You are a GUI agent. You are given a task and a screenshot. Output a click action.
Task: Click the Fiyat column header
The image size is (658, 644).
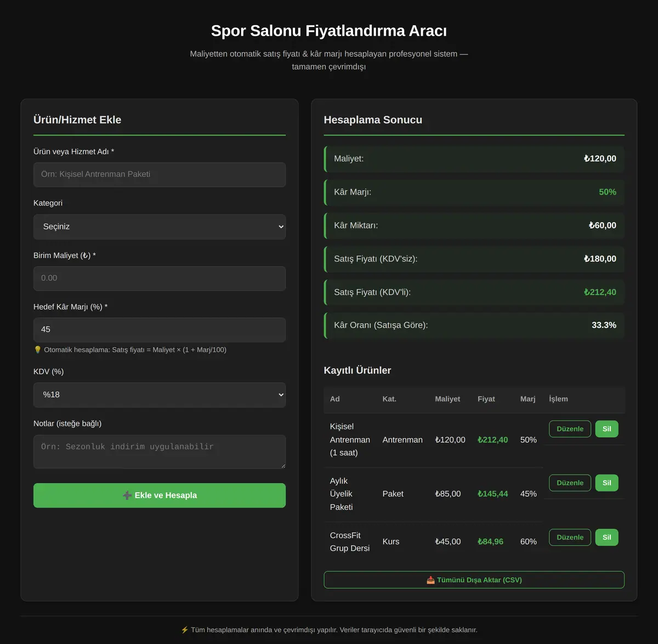[486, 399]
